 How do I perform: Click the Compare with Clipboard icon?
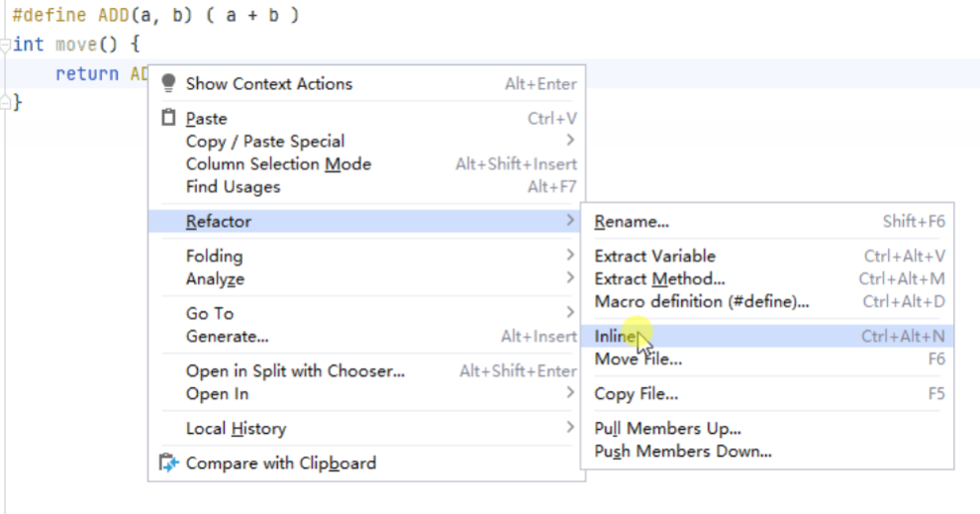168,463
